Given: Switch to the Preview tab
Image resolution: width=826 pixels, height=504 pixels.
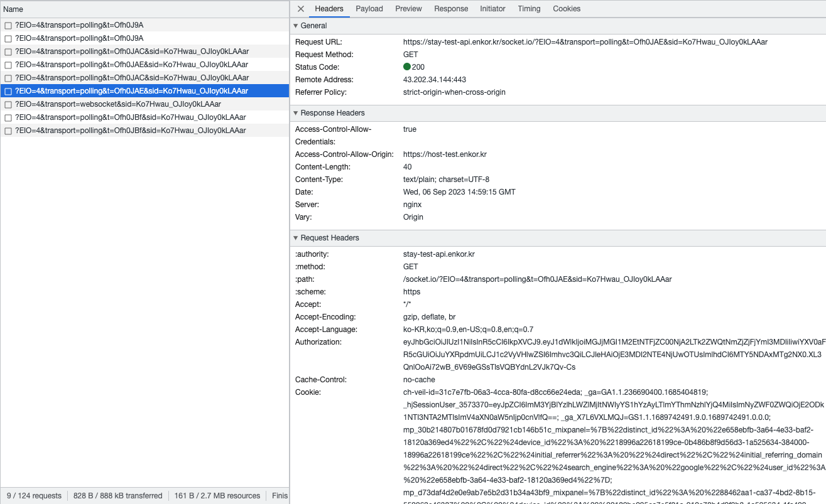Looking at the screenshot, I should tap(408, 9).
